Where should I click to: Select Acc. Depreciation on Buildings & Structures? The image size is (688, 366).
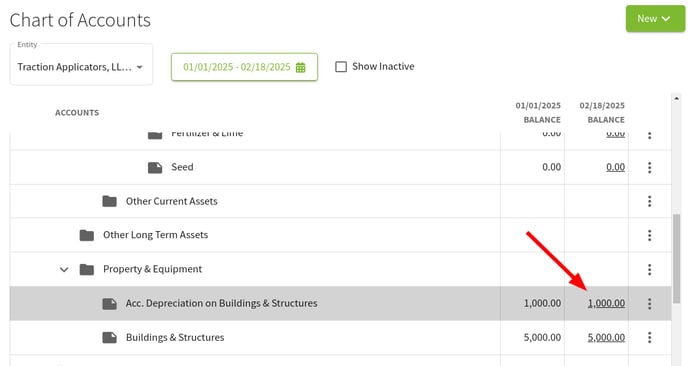[x=221, y=303]
